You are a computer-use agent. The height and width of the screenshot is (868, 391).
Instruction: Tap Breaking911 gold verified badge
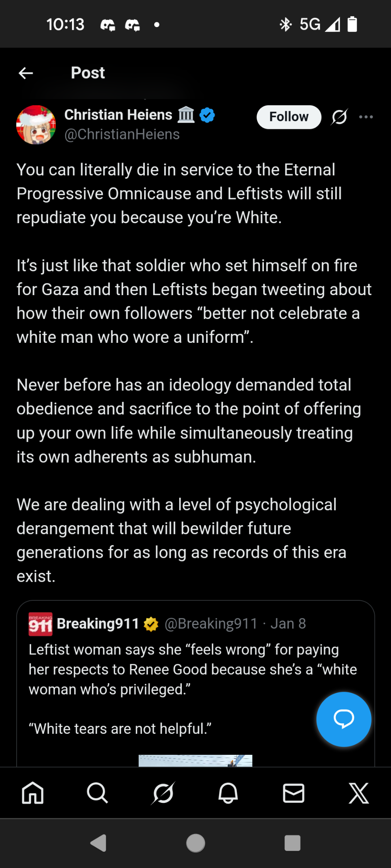(x=151, y=624)
